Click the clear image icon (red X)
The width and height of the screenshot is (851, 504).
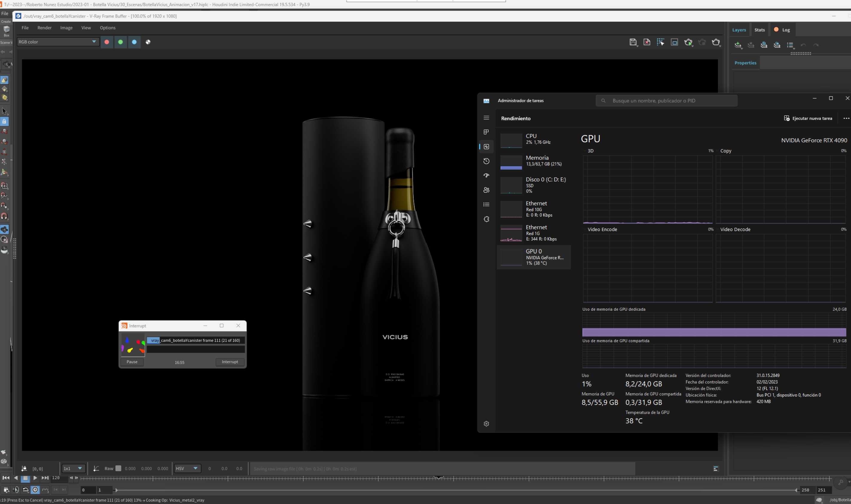pos(646,42)
